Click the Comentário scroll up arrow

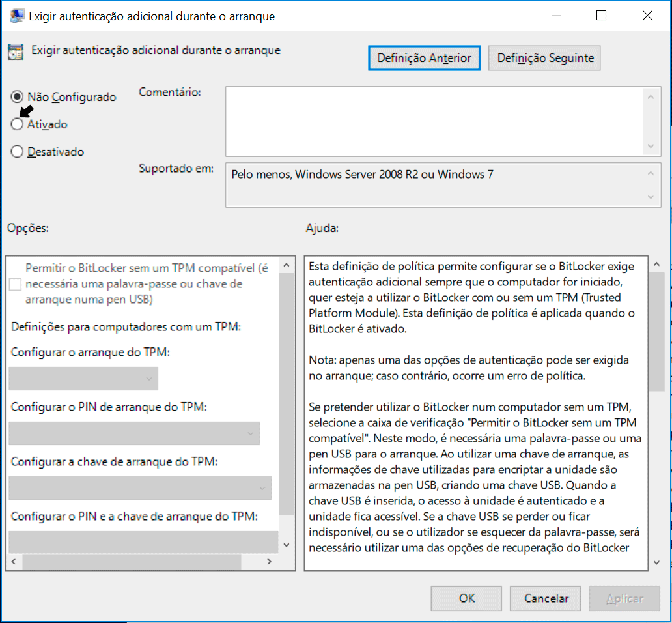(651, 97)
